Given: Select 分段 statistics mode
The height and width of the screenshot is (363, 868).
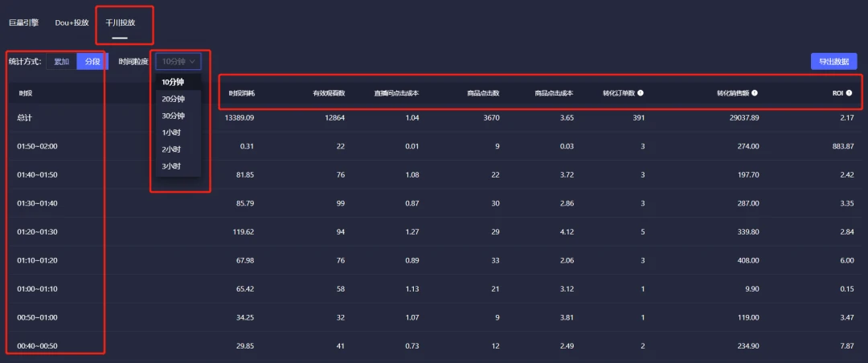Looking at the screenshot, I should coord(92,62).
